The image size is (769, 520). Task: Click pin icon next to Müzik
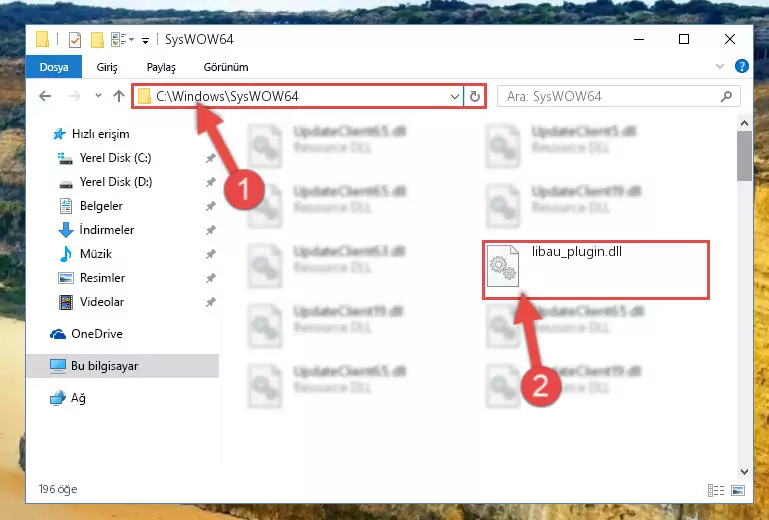click(210, 254)
